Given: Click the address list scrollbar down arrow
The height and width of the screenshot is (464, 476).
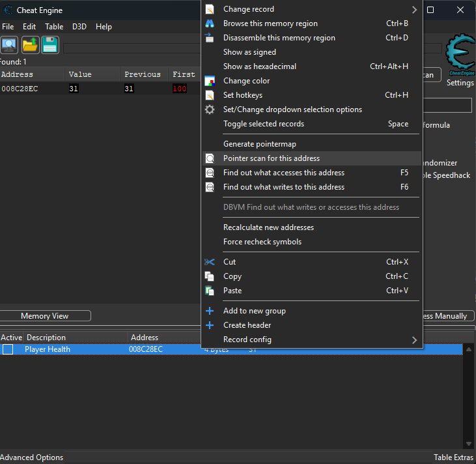Looking at the screenshot, I should (x=467, y=444).
